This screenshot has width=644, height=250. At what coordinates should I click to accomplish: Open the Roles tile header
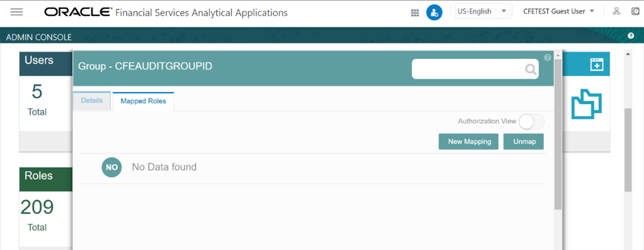[x=46, y=179]
